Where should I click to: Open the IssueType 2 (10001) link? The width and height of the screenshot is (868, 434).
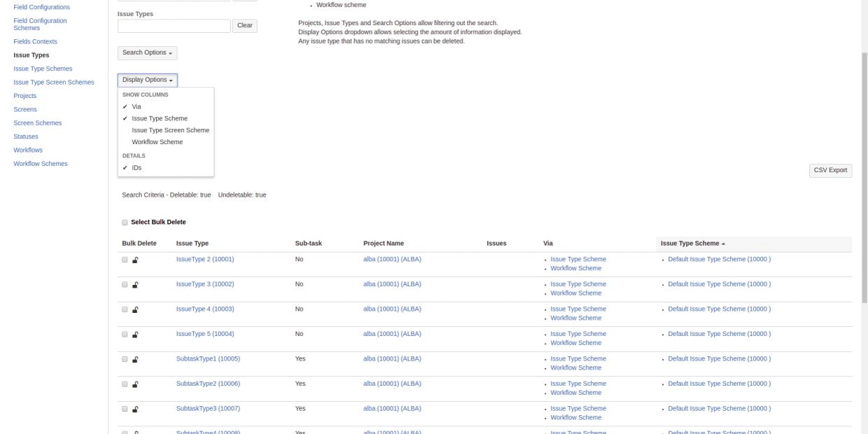(205, 260)
